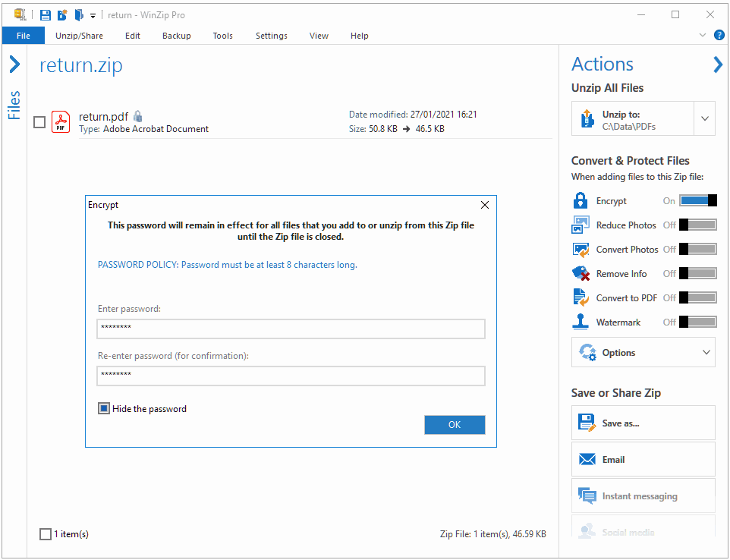
Task: Turn on the Remove Info switch
Action: point(698,273)
